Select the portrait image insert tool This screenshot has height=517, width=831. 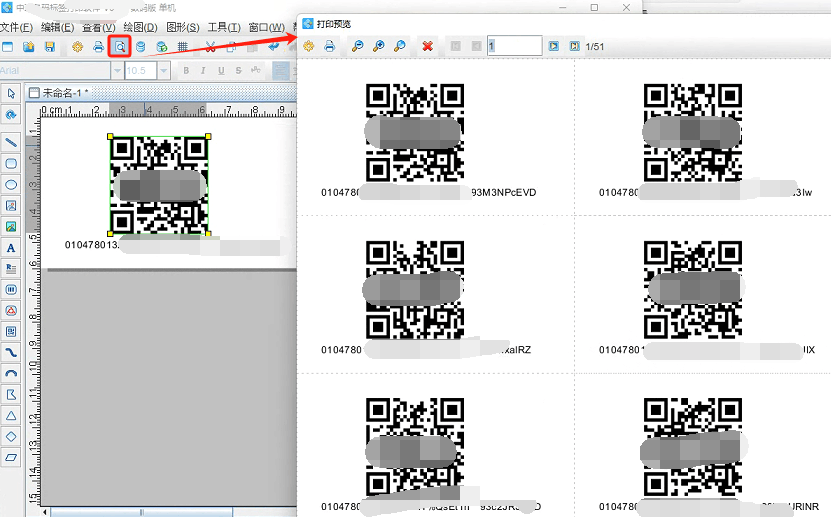[x=11, y=206]
